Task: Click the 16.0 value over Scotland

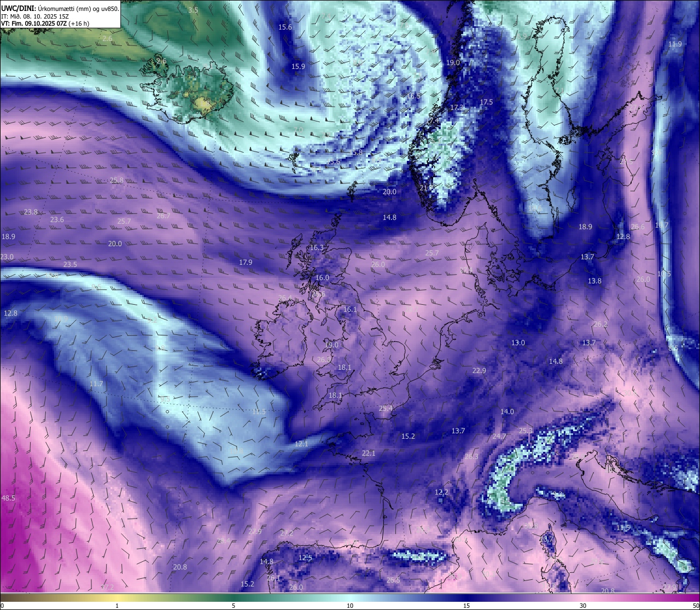Action: pyautogui.click(x=322, y=278)
